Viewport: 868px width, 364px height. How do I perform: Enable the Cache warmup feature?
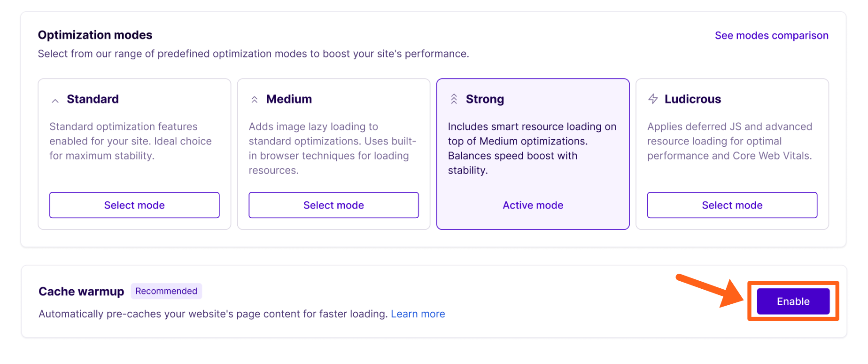click(792, 301)
